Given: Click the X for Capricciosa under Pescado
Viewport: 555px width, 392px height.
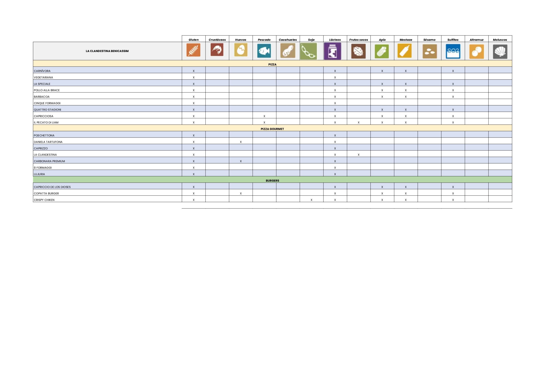Looking at the screenshot, I should click(x=264, y=116).
